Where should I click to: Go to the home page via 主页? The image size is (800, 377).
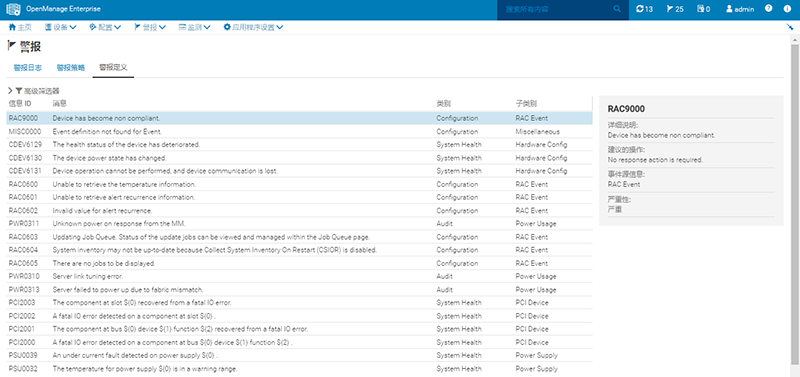click(x=20, y=27)
